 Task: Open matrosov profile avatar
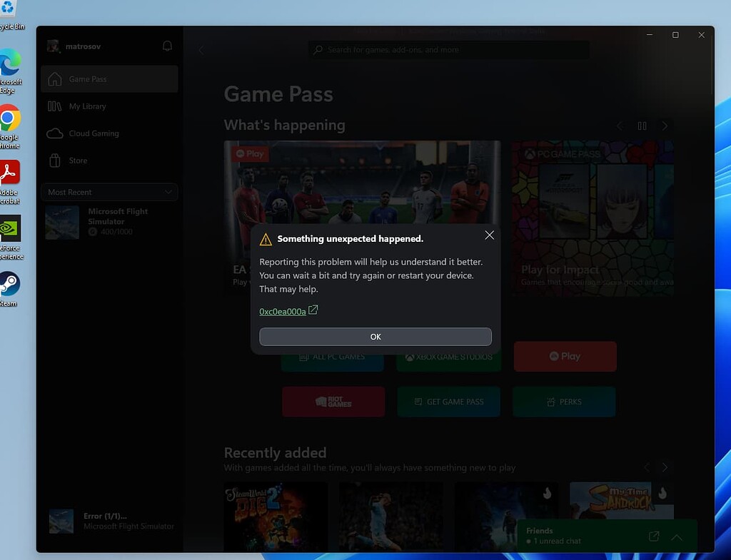pos(53,46)
